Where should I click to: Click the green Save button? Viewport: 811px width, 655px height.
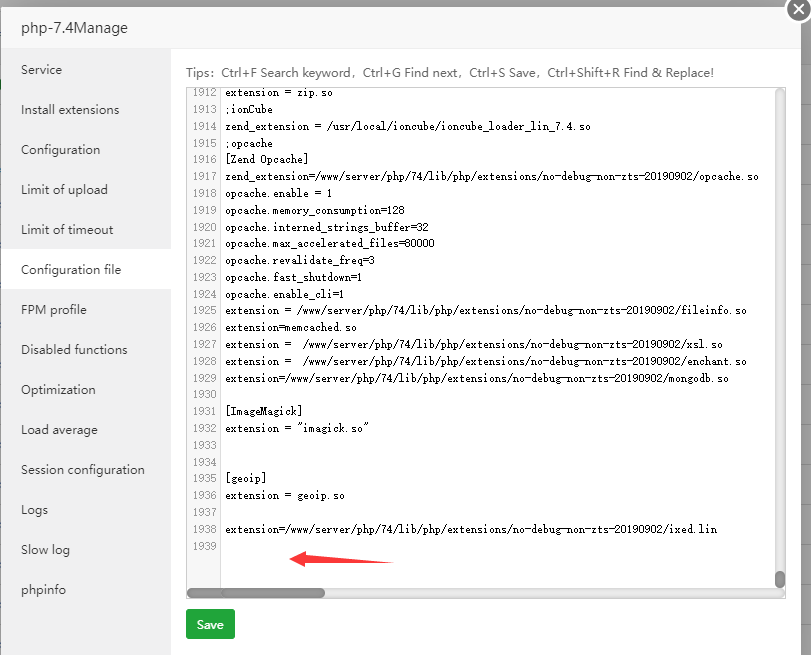(210, 624)
